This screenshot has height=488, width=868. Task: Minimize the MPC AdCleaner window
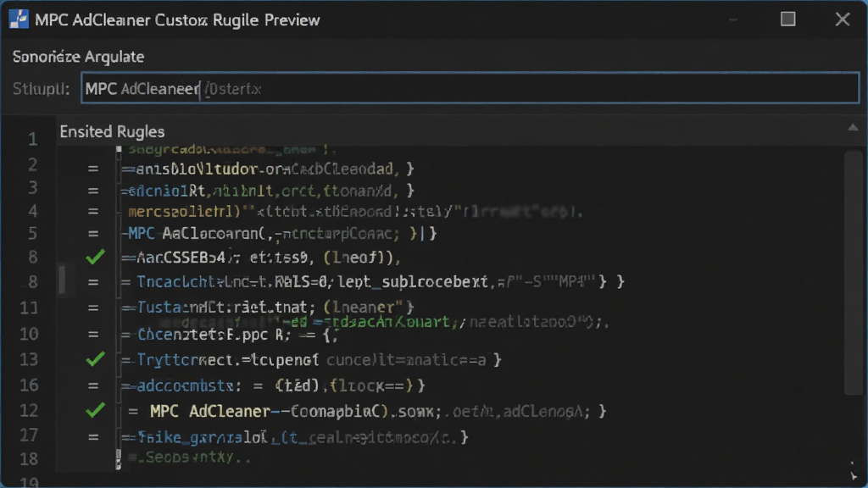(x=733, y=20)
